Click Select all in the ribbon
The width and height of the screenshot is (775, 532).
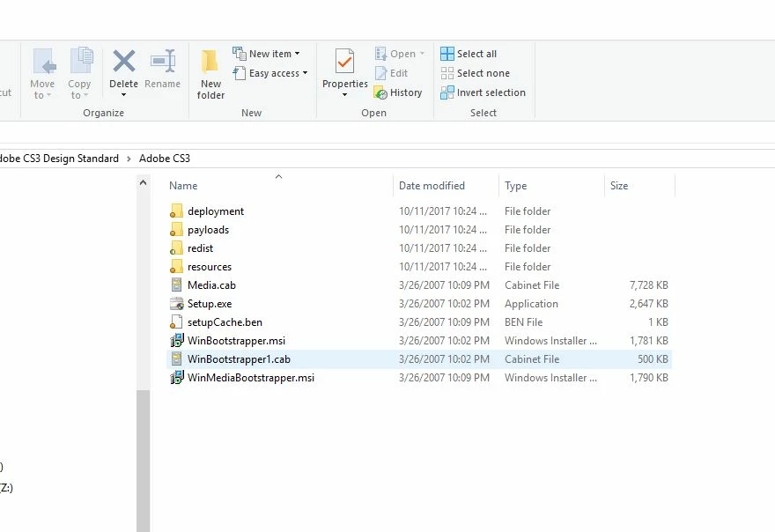click(469, 54)
